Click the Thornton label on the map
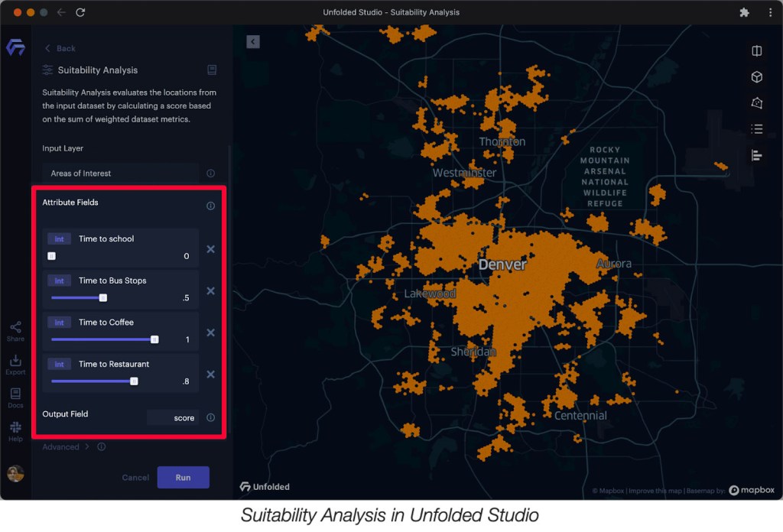This screenshot has width=783, height=532. 502,141
